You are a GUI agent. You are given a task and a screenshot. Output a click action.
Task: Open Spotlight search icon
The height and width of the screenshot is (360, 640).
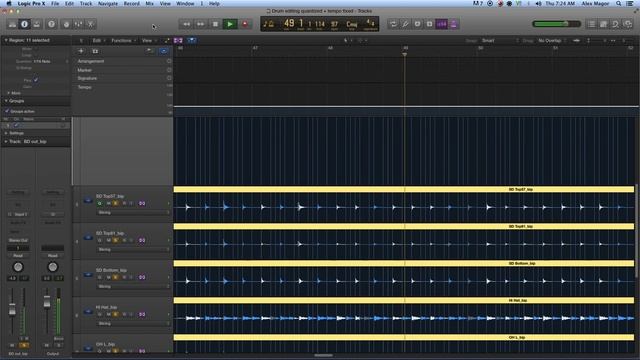click(619, 4)
